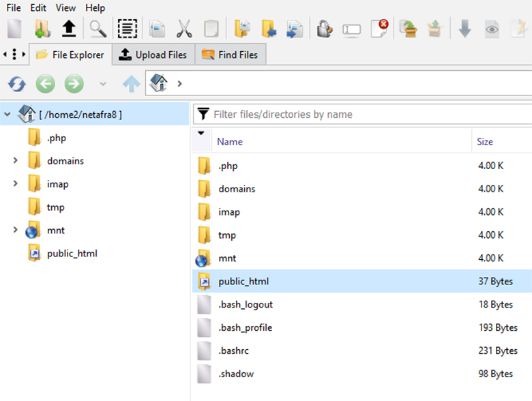Screen dimensions: 532x401
Task: Click the Rename text-field icon
Action: pos(351,29)
